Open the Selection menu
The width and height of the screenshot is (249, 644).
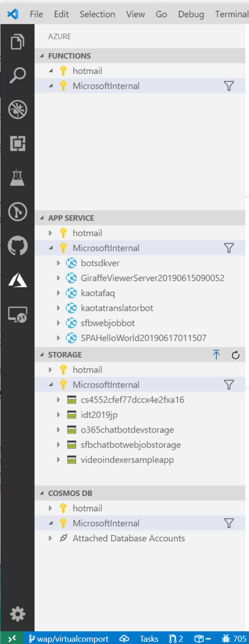click(97, 14)
